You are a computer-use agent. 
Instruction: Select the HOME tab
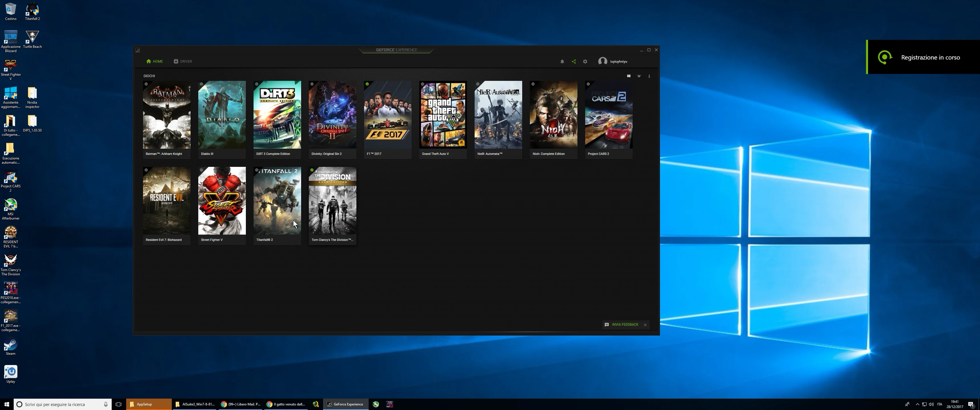154,61
